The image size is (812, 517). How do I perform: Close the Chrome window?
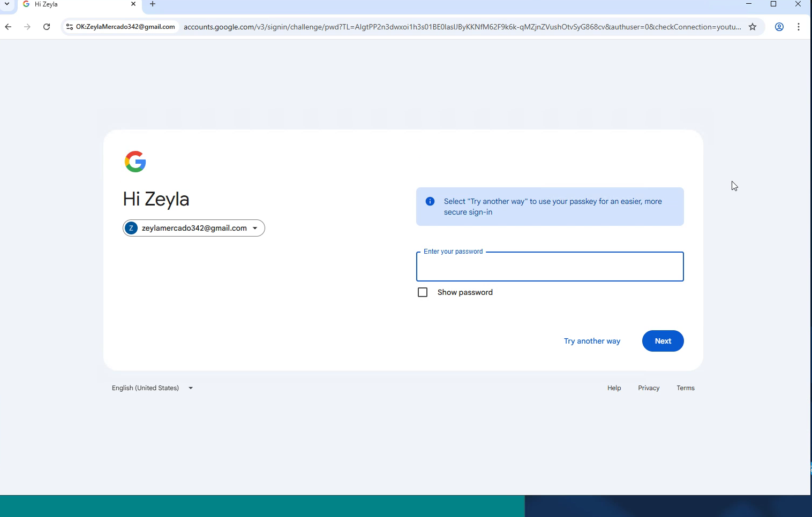(x=798, y=4)
